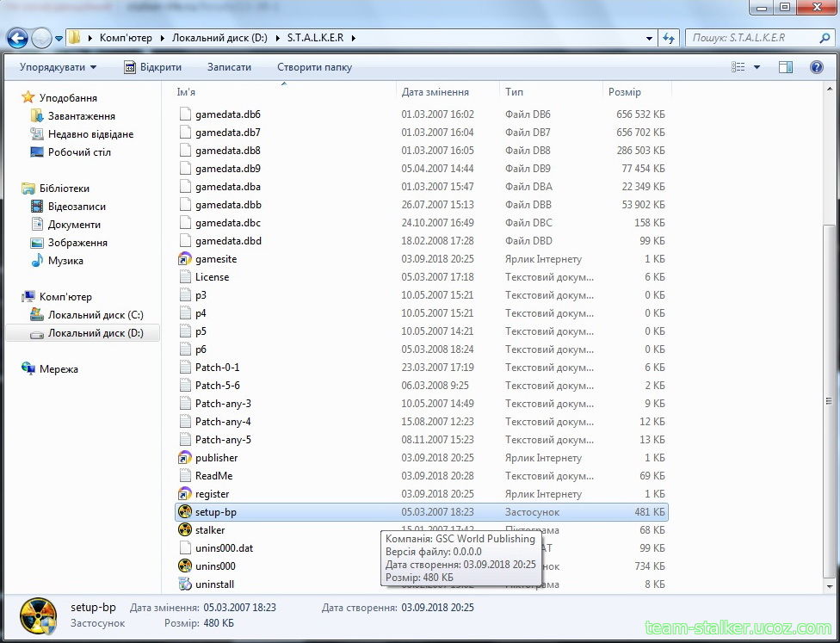Image resolution: width=840 pixels, height=643 pixels.
Task: Go back with the blue Back arrow
Action: tap(17, 38)
